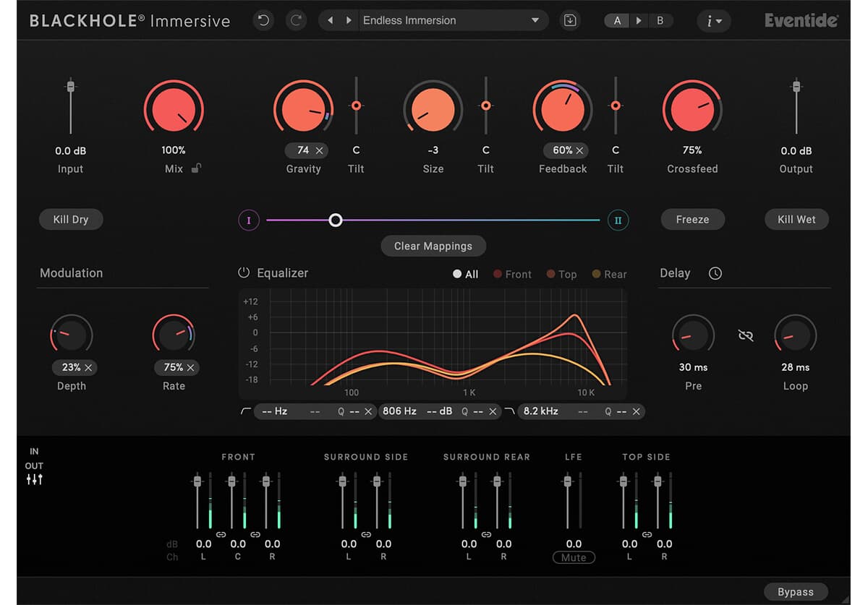This screenshot has width=868, height=605.
Task: Toggle the Equalizer power button
Action: click(x=244, y=273)
